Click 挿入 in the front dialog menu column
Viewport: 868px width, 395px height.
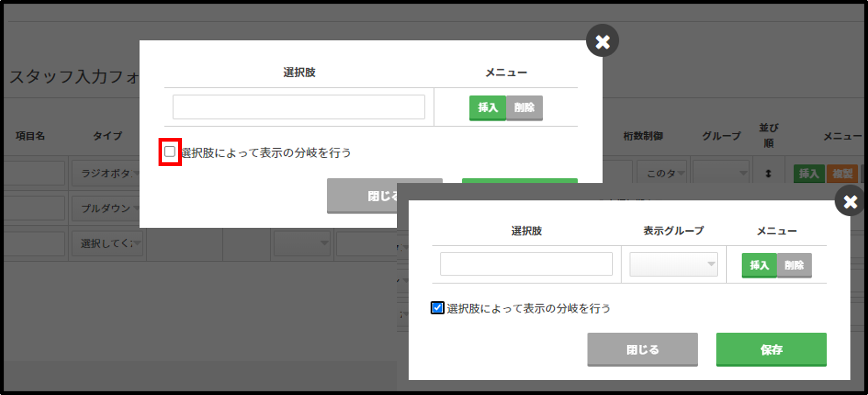click(x=759, y=265)
